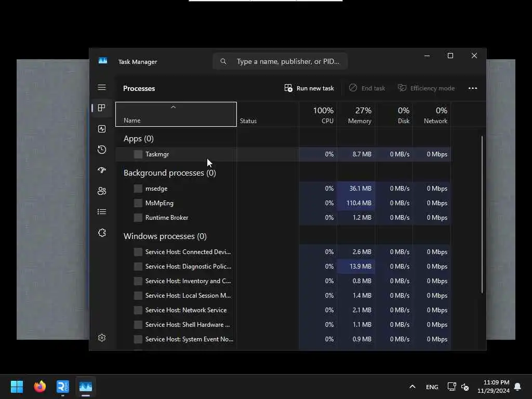Open the blue R app in taskbar

(63, 387)
